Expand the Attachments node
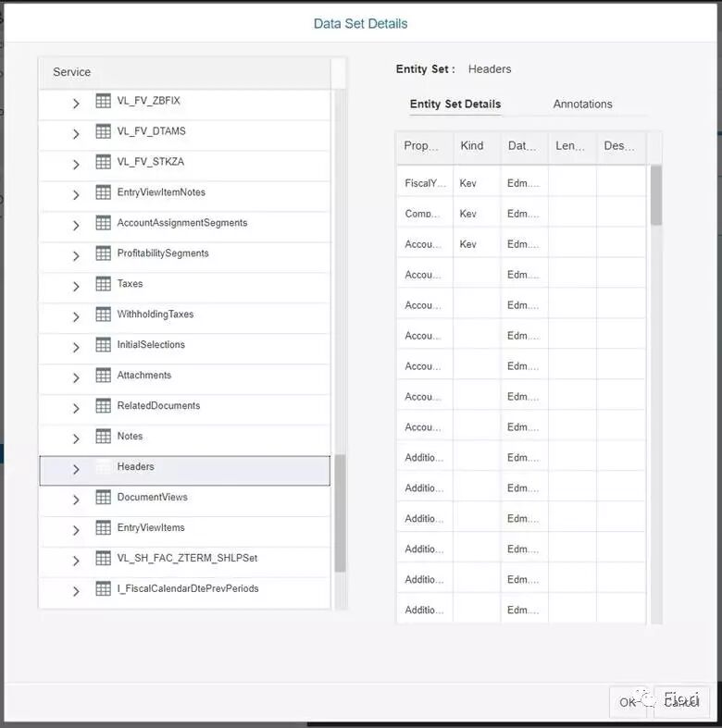The width and height of the screenshot is (722, 728). [76, 378]
